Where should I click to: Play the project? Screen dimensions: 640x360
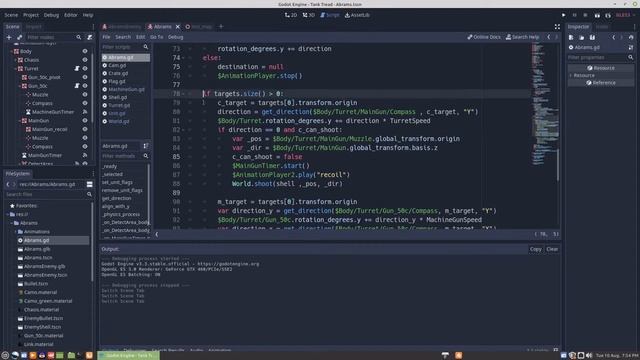click(x=564, y=15)
